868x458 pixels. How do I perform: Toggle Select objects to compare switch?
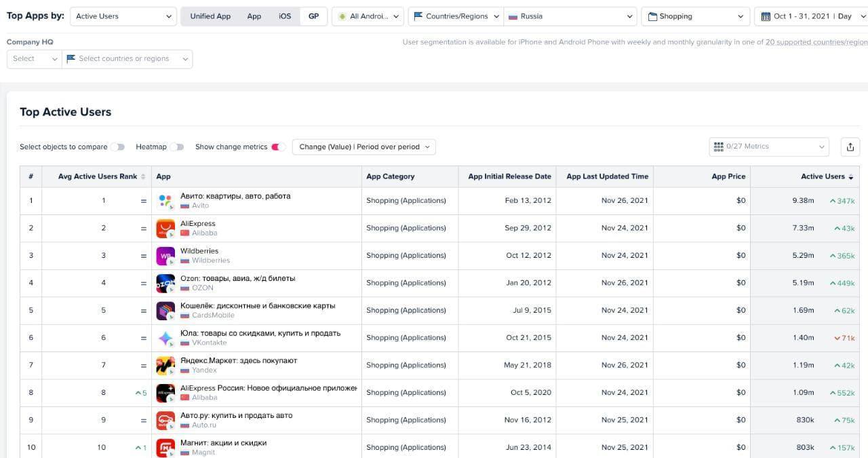(x=119, y=147)
